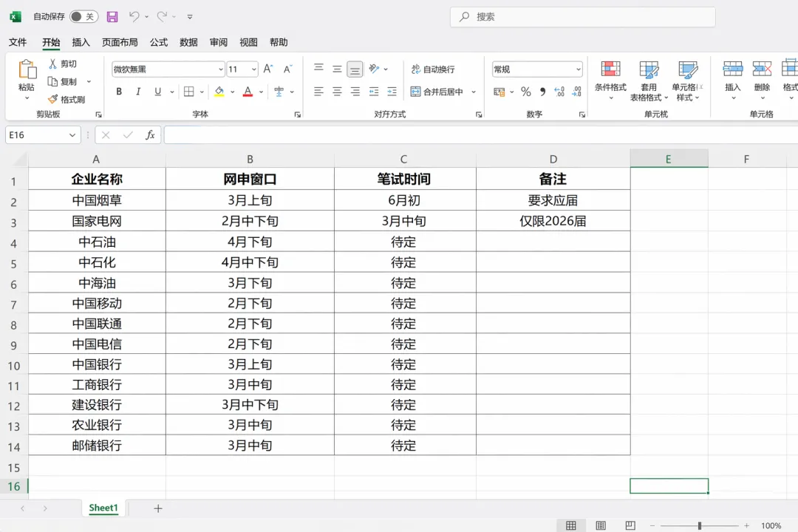
Task: Click the Insert Function fx icon
Action: [150, 135]
